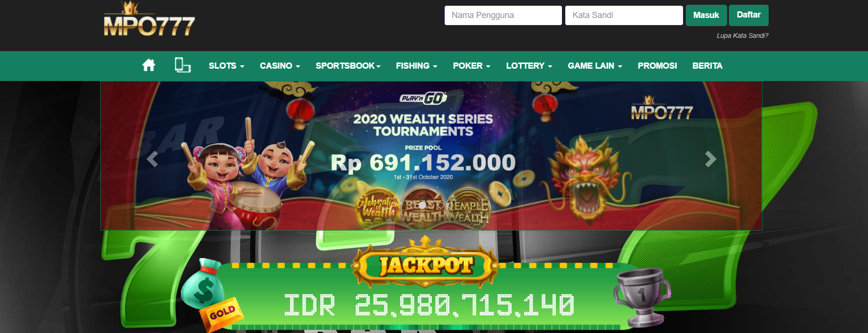Image resolution: width=868 pixels, height=333 pixels.
Task: Select the last carousel indicator dot
Action: [450, 205]
